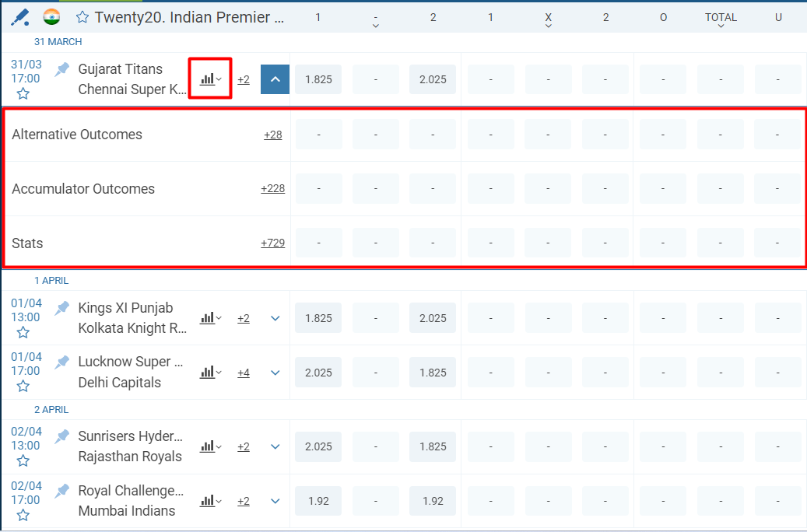Click the India flag icon

point(51,17)
